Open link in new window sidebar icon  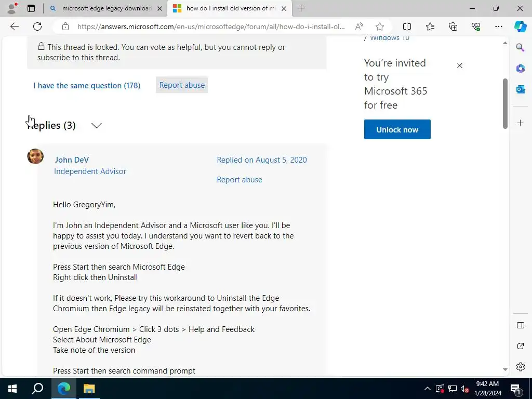(x=520, y=346)
